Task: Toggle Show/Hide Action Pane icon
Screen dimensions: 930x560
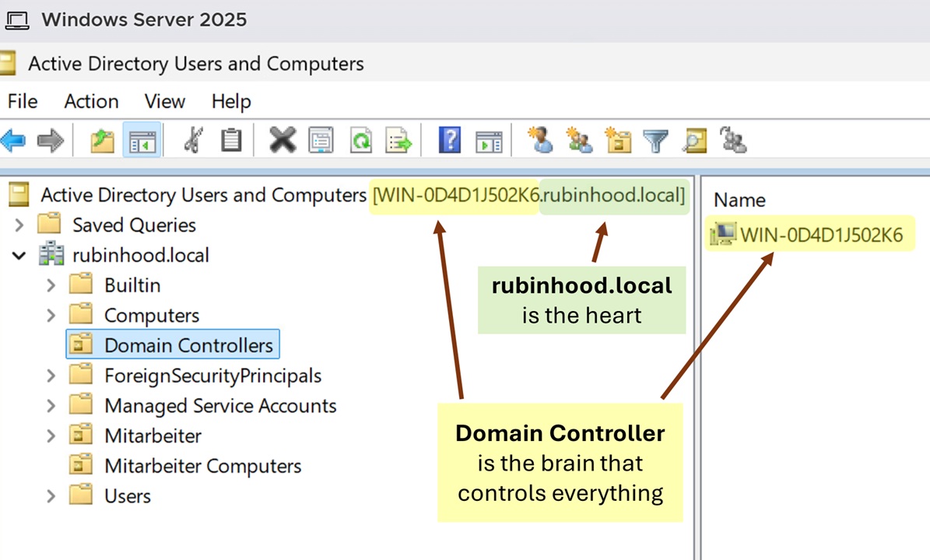Action: tap(489, 142)
